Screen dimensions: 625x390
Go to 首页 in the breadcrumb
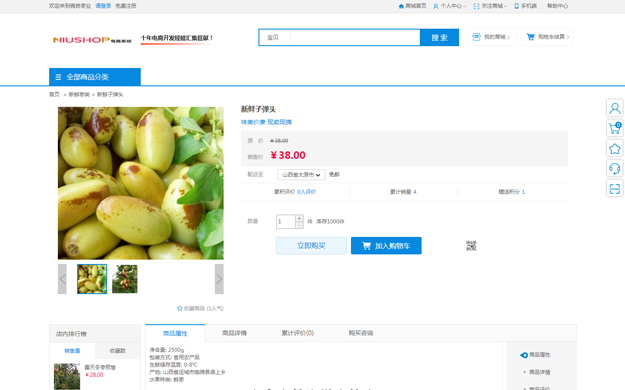coord(54,95)
